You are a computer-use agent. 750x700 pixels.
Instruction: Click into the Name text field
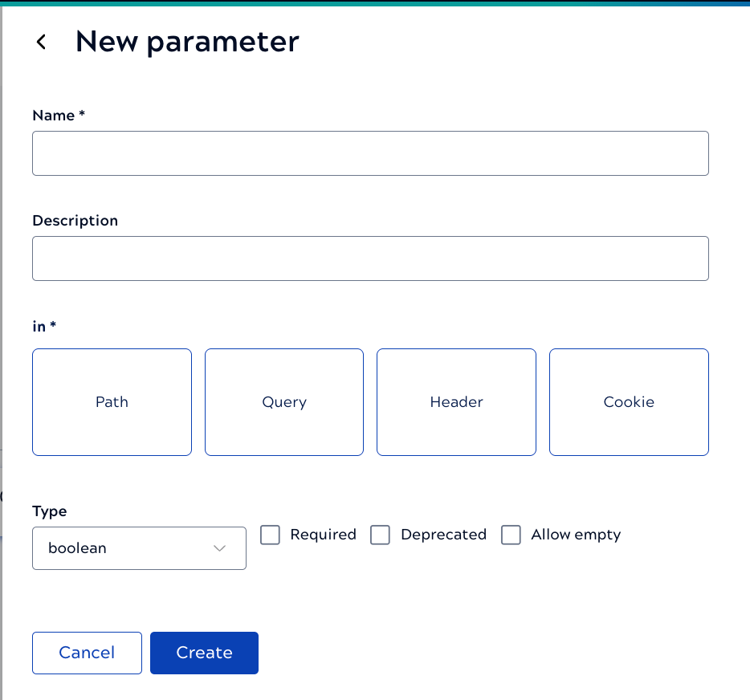coord(370,153)
